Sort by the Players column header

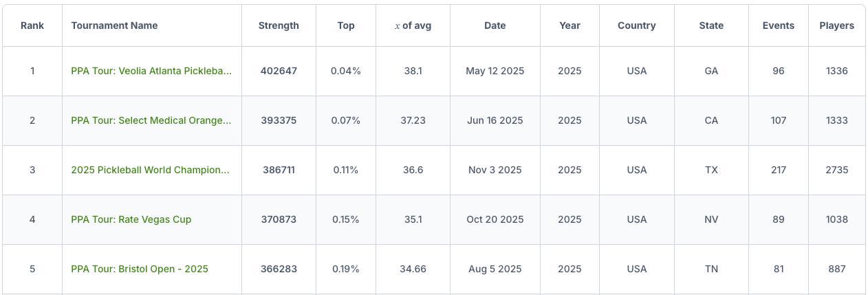(836, 25)
